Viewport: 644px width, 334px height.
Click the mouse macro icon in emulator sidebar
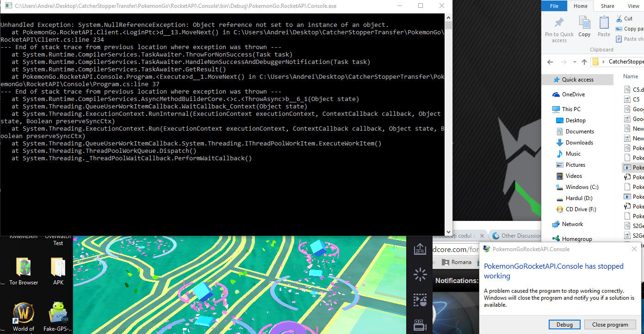tap(420, 300)
